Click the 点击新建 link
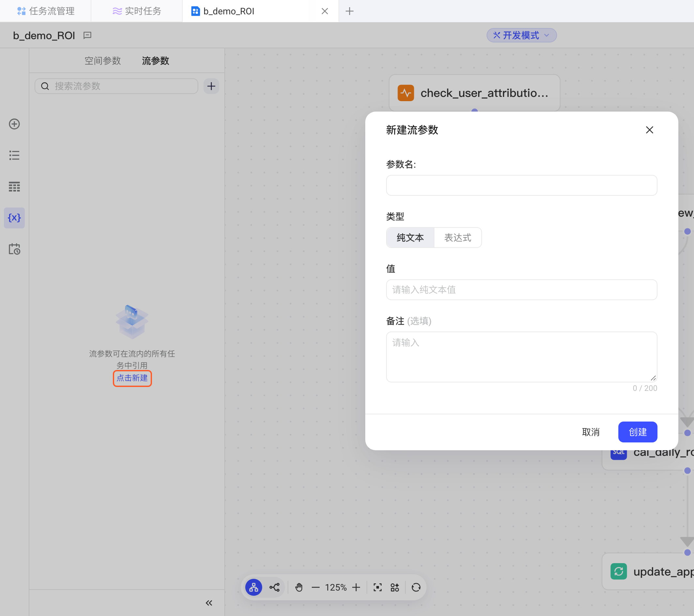The height and width of the screenshot is (616, 694). click(132, 378)
